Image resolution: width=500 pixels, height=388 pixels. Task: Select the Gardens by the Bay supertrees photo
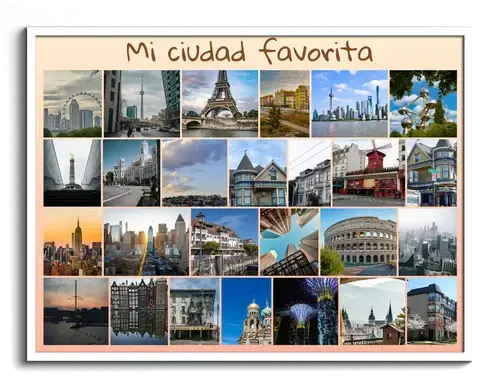pos(306,311)
